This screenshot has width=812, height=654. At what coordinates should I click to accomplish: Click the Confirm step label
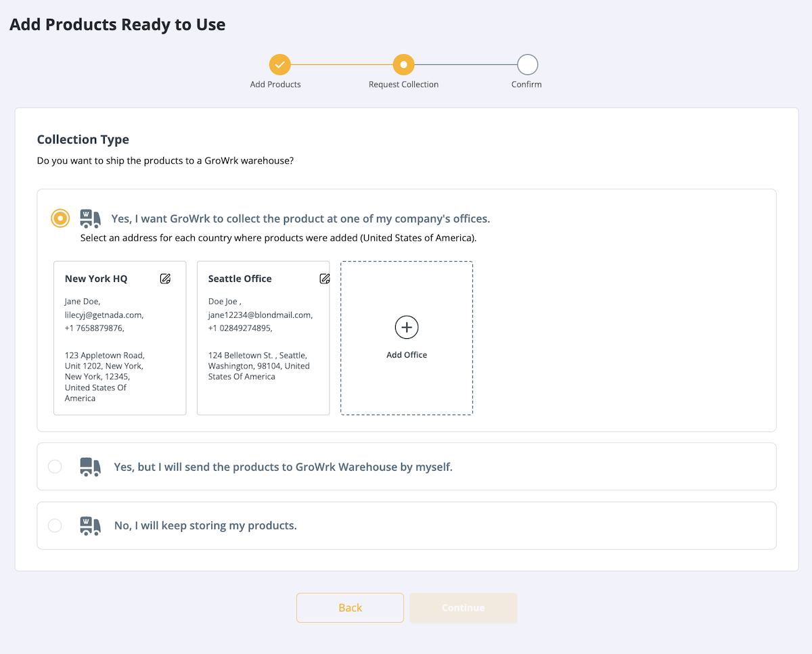coord(526,85)
